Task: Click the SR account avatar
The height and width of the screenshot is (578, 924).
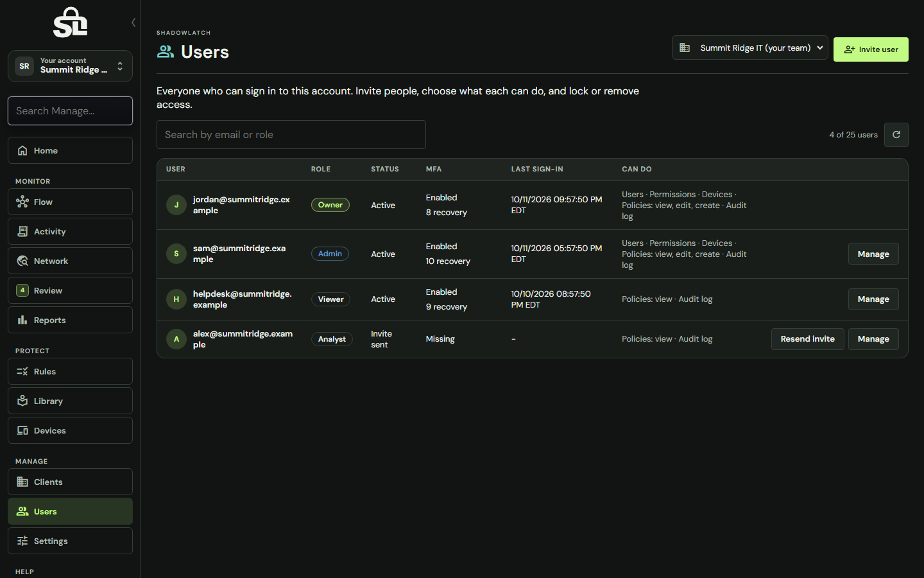Action: 24,66
